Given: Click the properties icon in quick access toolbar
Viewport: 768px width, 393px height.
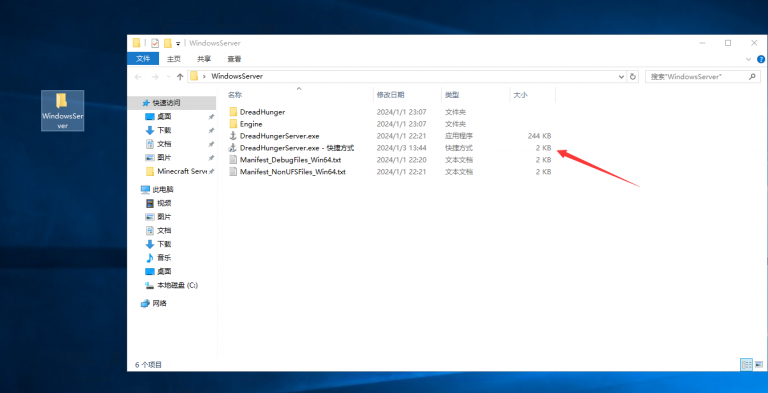Looking at the screenshot, I should [155, 43].
